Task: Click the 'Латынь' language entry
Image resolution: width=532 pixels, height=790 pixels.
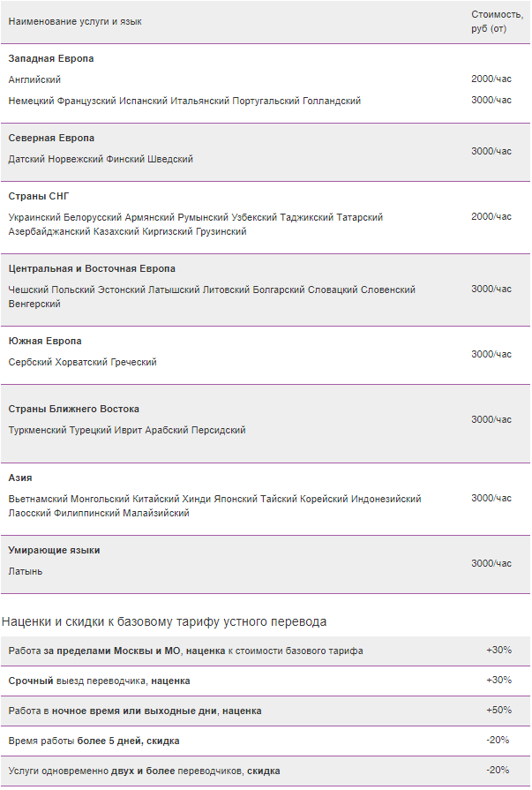Action: click(x=26, y=571)
